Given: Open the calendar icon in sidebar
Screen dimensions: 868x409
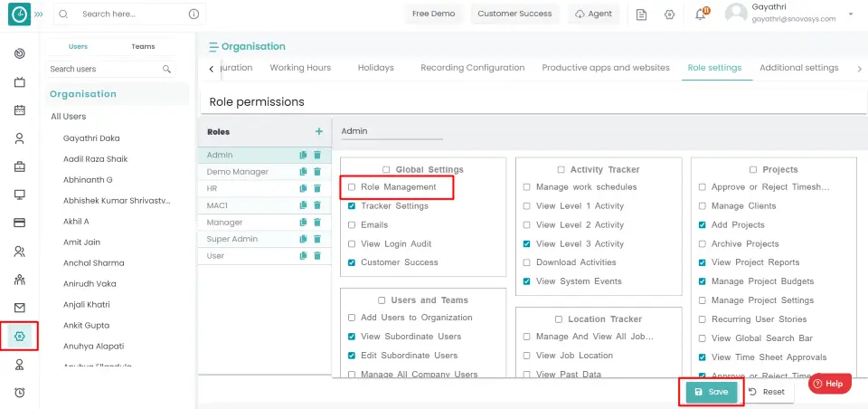Looking at the screenshot, I should point(19,109).
